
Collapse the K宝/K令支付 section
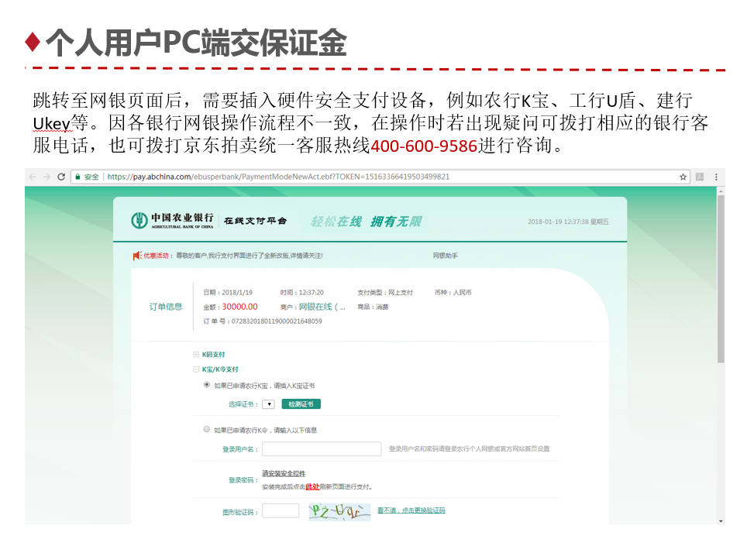pos(196,369)
